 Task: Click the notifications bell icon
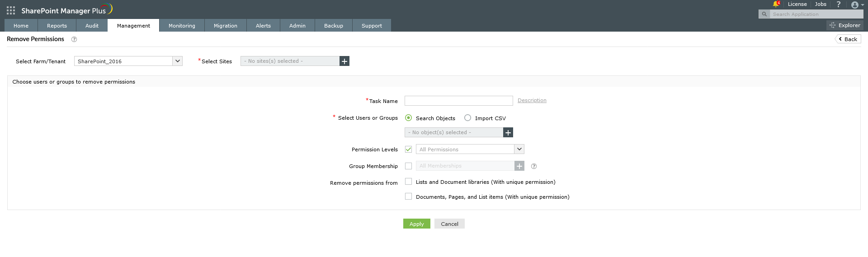click(776, 4)
